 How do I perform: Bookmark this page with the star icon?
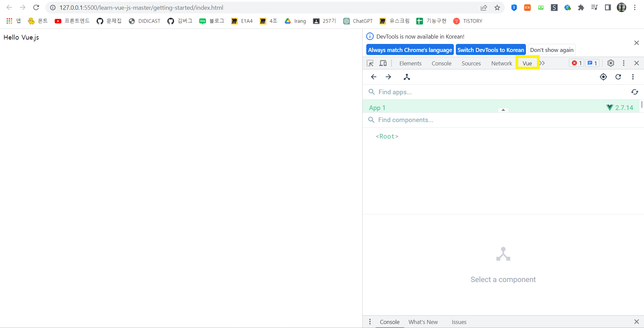(x=497, y=7)
